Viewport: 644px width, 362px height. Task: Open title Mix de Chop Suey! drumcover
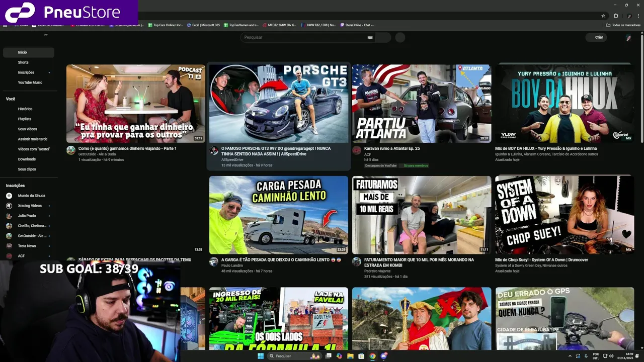coord(541,260)
